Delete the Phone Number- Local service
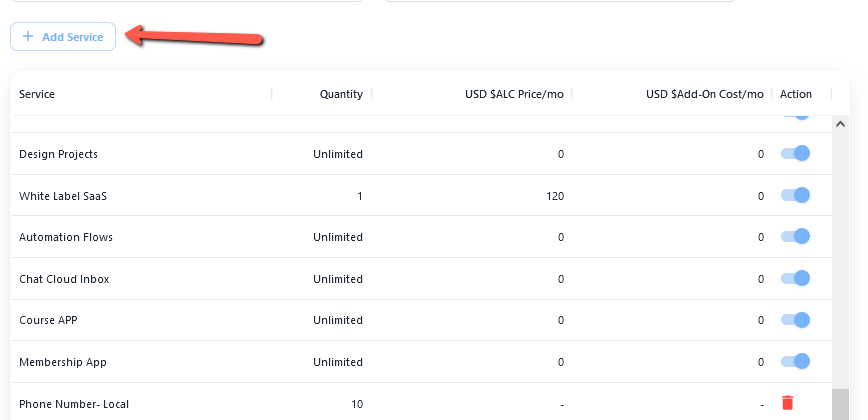The width and height of the screenshot is (868, 420). coord(788,403)
